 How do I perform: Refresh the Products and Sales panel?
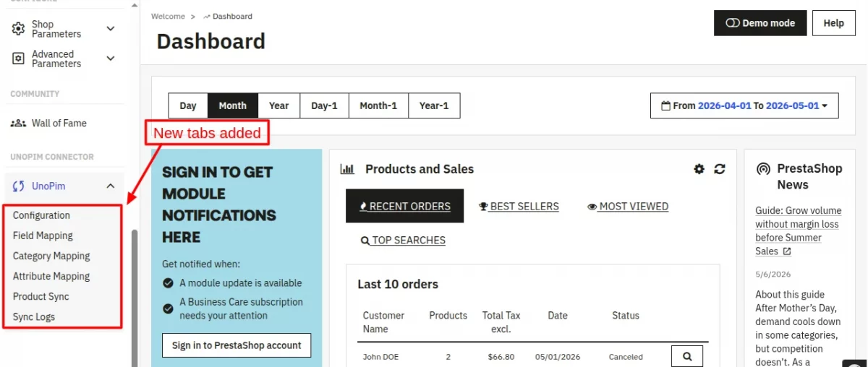click(x=720, y=169)
